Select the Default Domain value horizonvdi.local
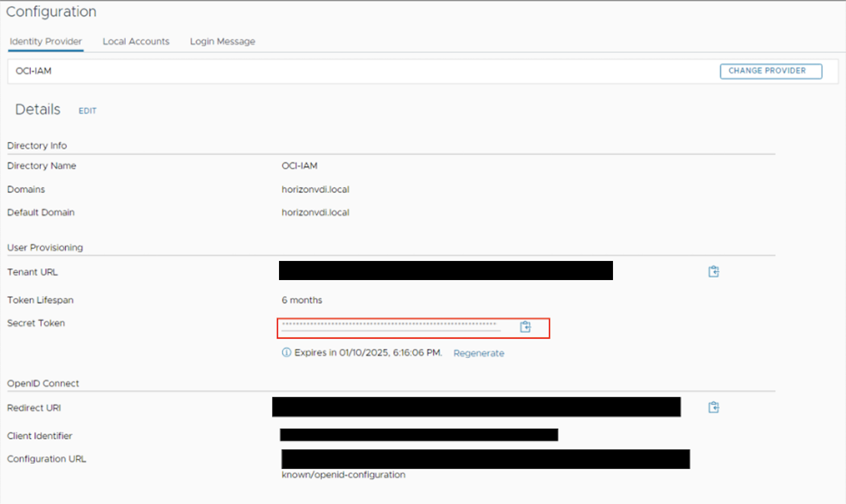The height and width of the screenshot is (504, 846). click(x=315, y=212)
